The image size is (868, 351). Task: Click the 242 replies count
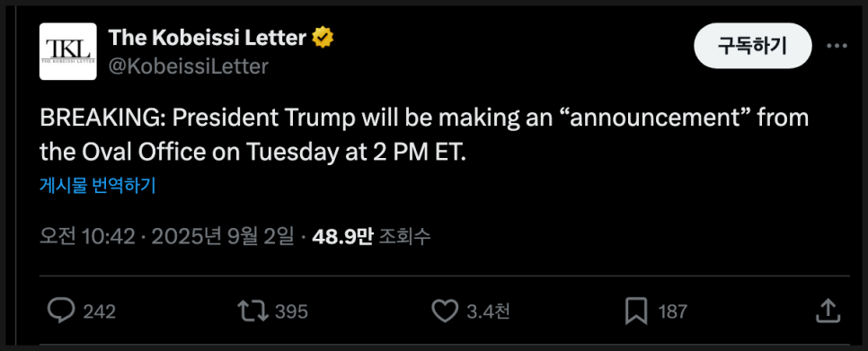(99, 312)
